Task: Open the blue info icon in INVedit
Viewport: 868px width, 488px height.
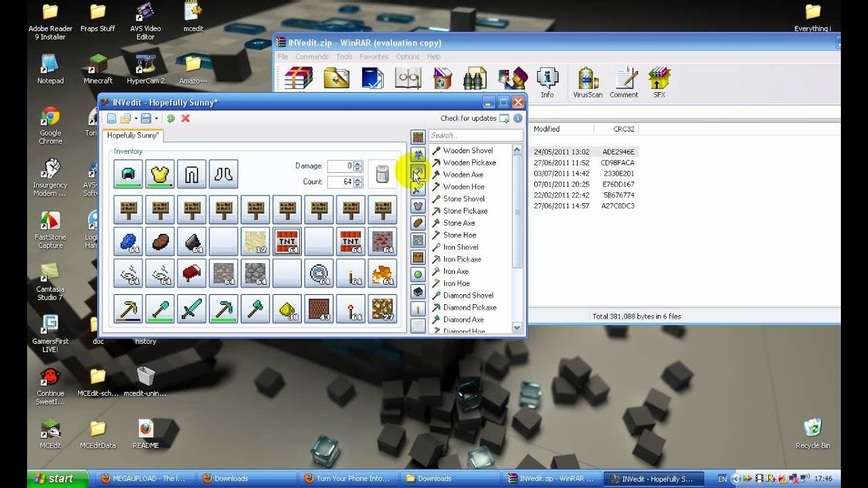Action: point(517,118)
